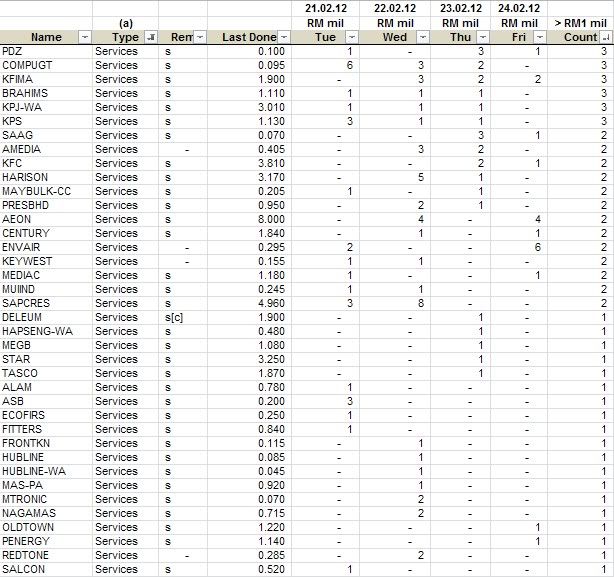Screen dimensions: 614x577
Task: Click the MTRONIC name cell
Action: pos(46,499)
